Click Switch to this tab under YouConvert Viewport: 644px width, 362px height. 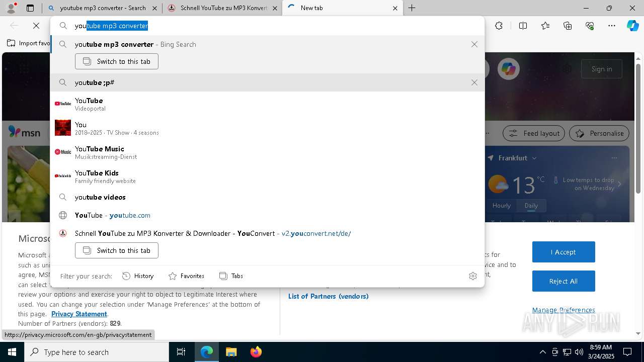pos(117,250)
